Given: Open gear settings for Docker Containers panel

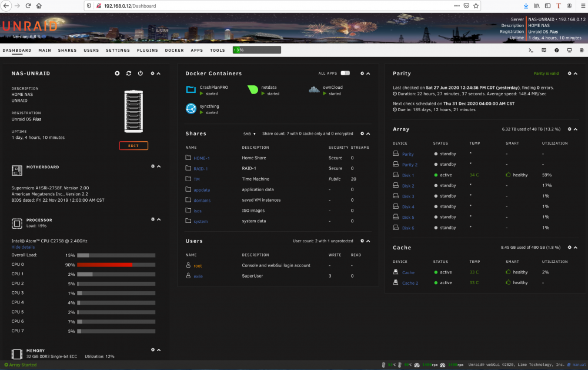Looking at the screenshot, I should click(362, 73).
